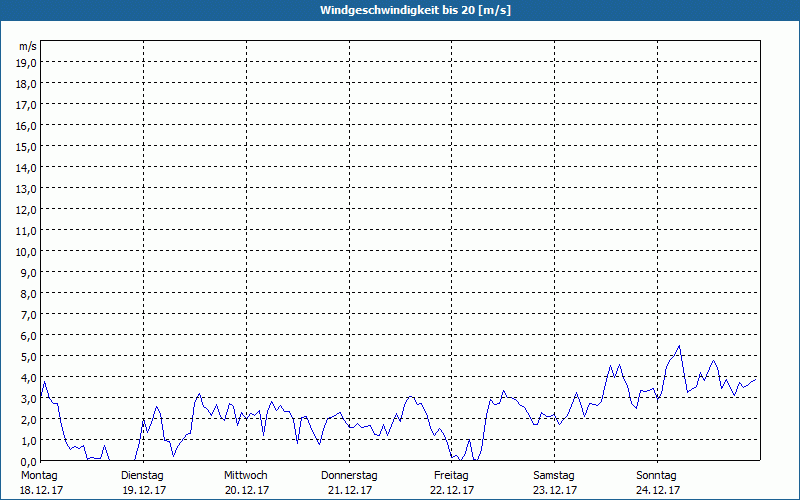Click the '14,0' axis label
800x500 pixels.
point(27,168)
